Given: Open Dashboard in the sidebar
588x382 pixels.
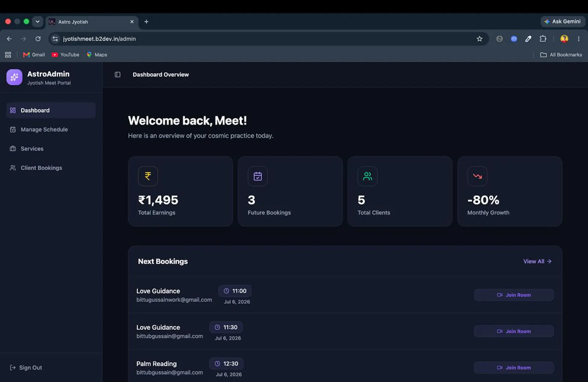Looking at the screenshot, I should pos(51,110).
